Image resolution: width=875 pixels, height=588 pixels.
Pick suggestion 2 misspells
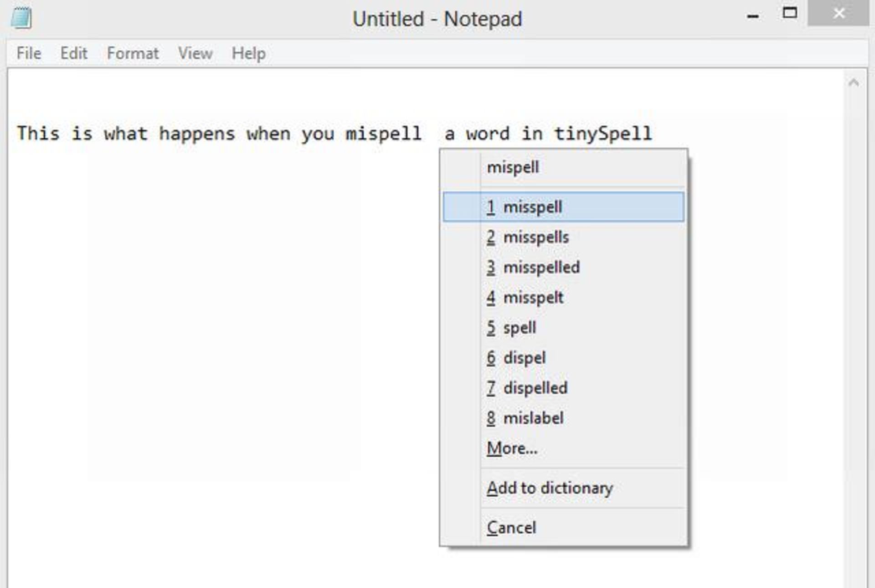[536, 237]
